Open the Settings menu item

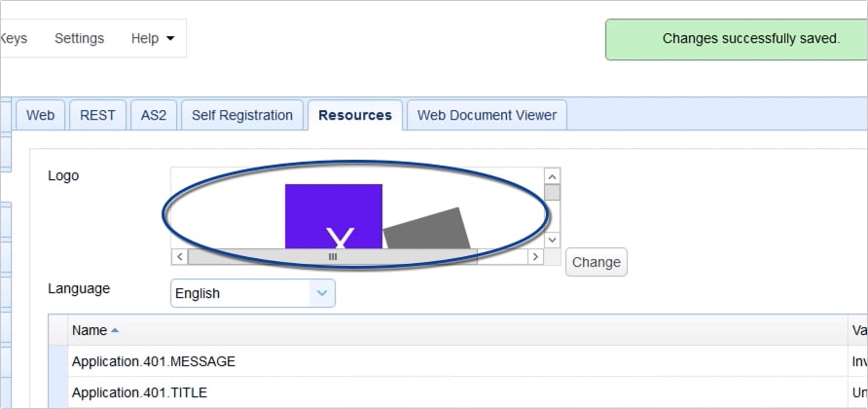pyautogui.click(x=79, y=38)
